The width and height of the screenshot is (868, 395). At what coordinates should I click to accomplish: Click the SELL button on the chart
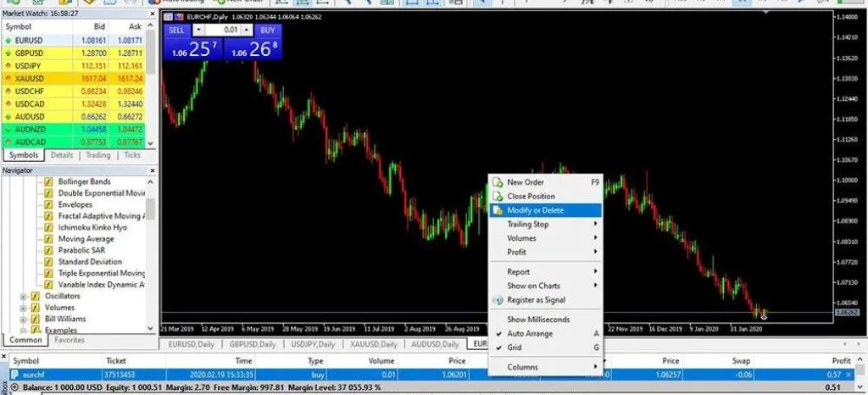click(x=176, y=30)
